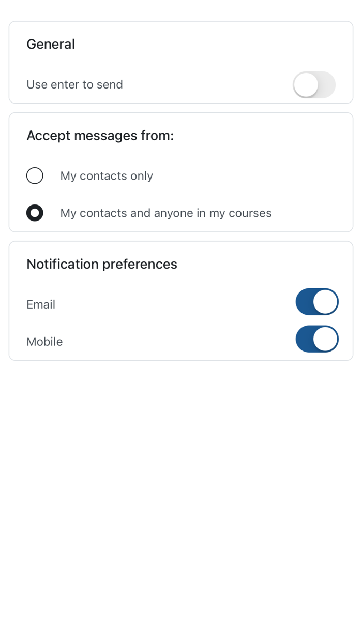362x644 pixels.
Task: Click the General section heading
Action: pyautogui.click(x=50, y=44)
